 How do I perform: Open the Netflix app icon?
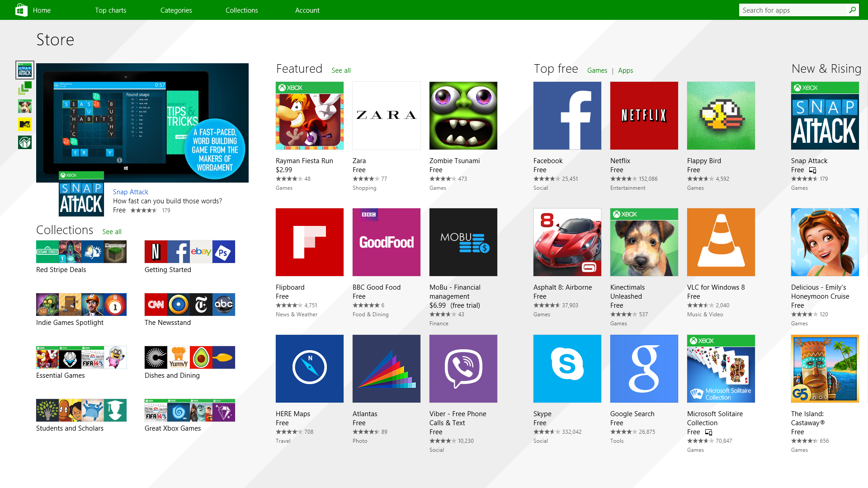pos(644,115)
